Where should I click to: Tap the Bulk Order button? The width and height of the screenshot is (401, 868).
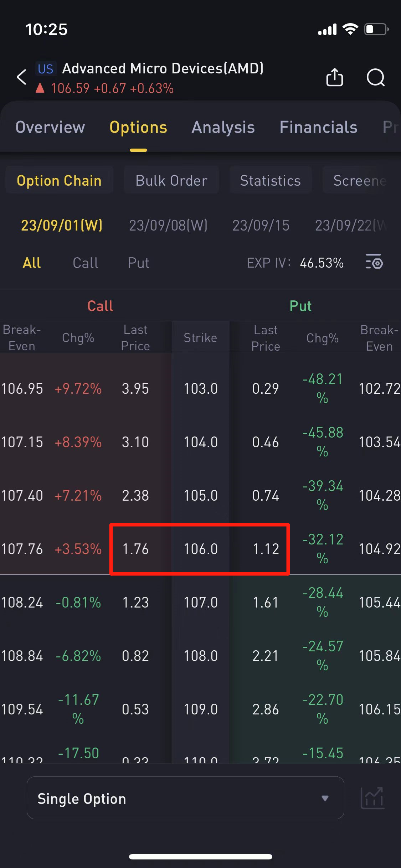[171, 181]
